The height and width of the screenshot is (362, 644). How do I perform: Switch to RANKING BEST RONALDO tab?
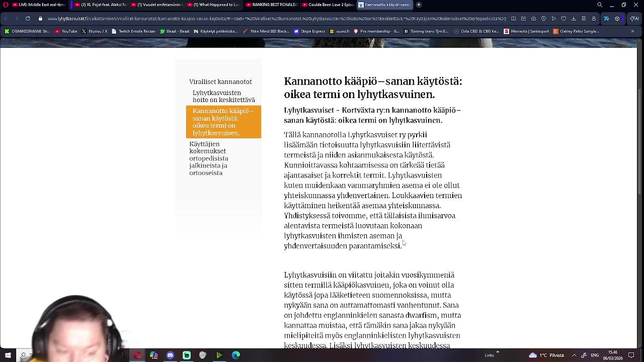272,5
